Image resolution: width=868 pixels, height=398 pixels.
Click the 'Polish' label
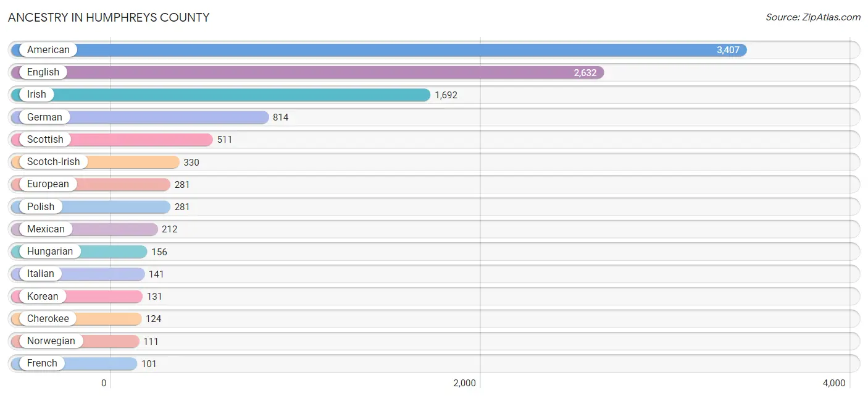tap(41, 206)
